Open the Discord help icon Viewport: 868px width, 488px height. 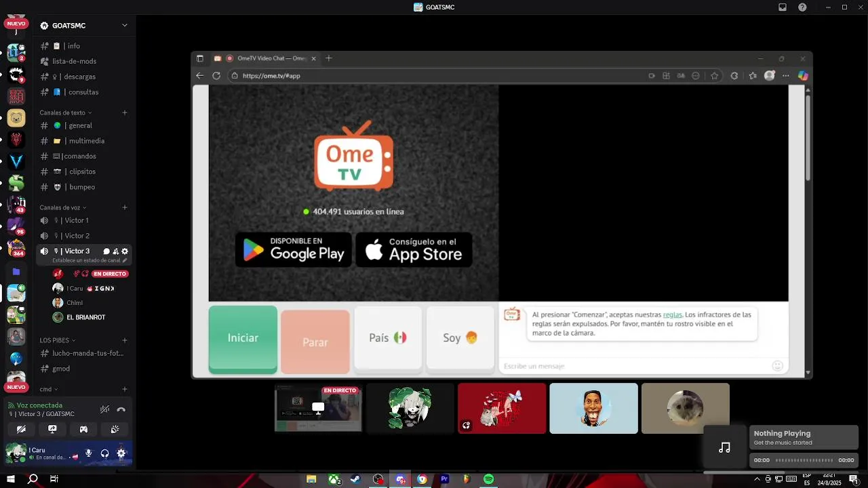coord(802,7)
